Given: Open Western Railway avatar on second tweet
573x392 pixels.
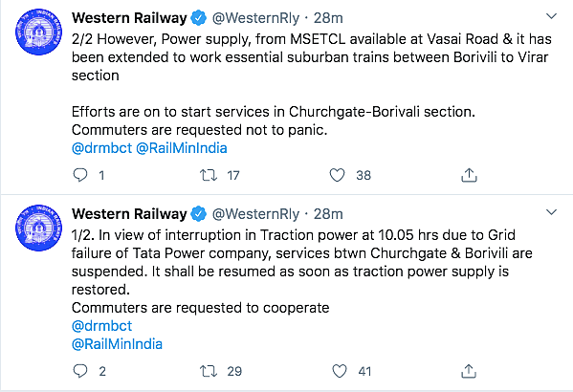Looking at the screenshot, I should [x=38, y=228].
